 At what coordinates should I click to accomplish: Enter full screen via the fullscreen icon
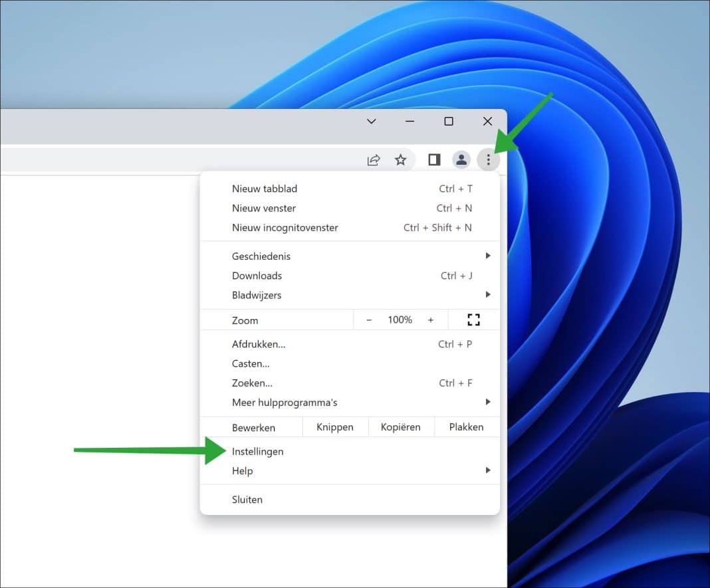pos(474,320)
